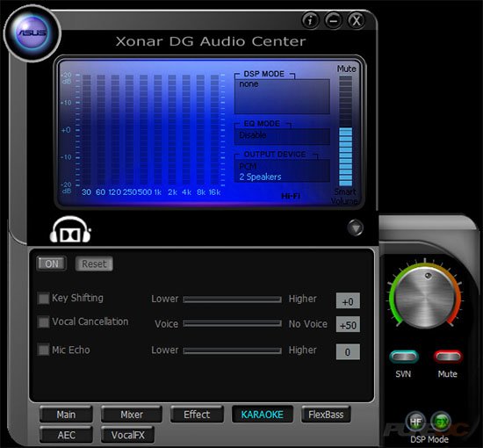Viewport: 483px width, 448px height.
Task: Toggle the SVN smart volume button
Action: [x=404, y=357]
